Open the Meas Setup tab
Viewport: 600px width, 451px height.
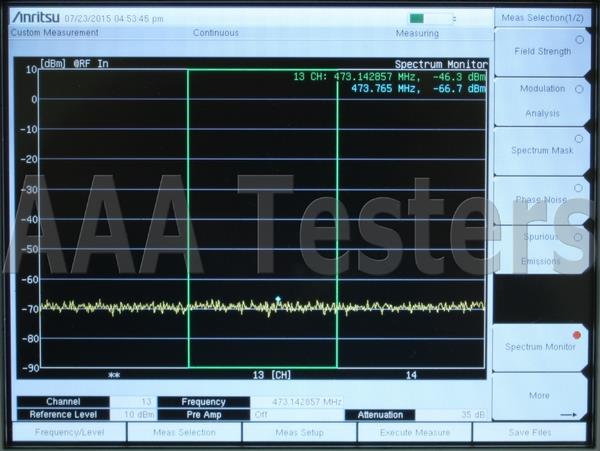tap(300, 432)
